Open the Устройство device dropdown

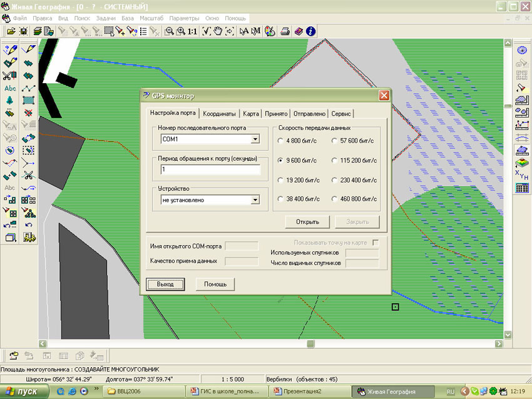(255, 200)
